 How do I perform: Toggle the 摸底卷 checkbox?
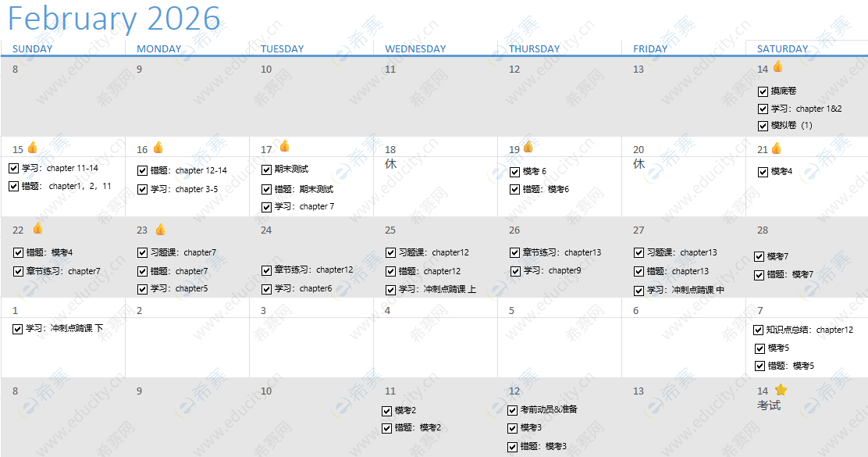[763, 91]
